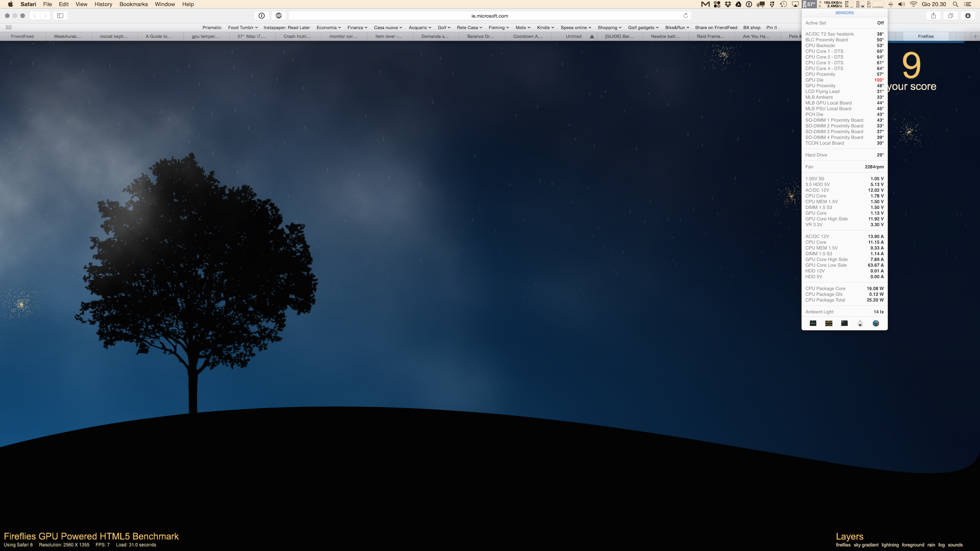
Task: Expand the Golf gadgets bookmarks folder
Action: point(643,28)
